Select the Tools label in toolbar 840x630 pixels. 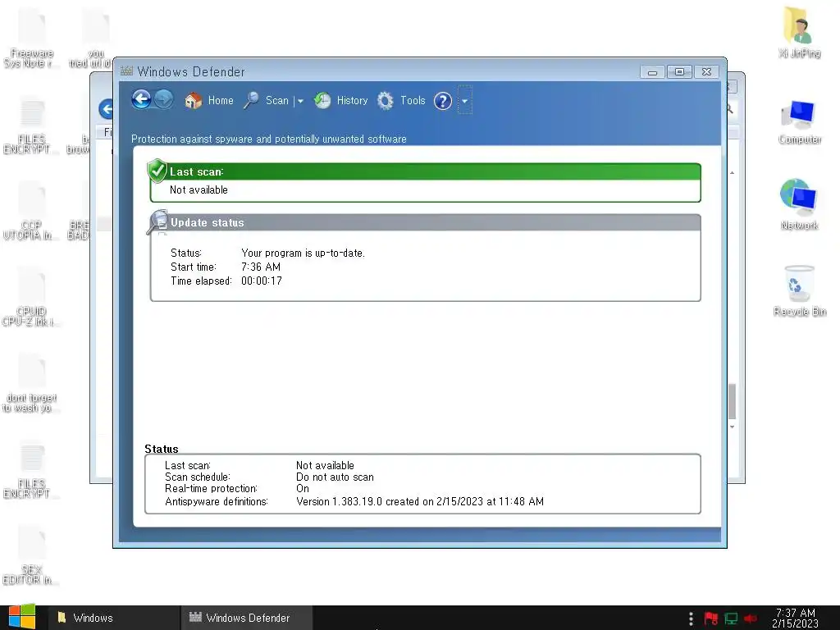[413, 100]
